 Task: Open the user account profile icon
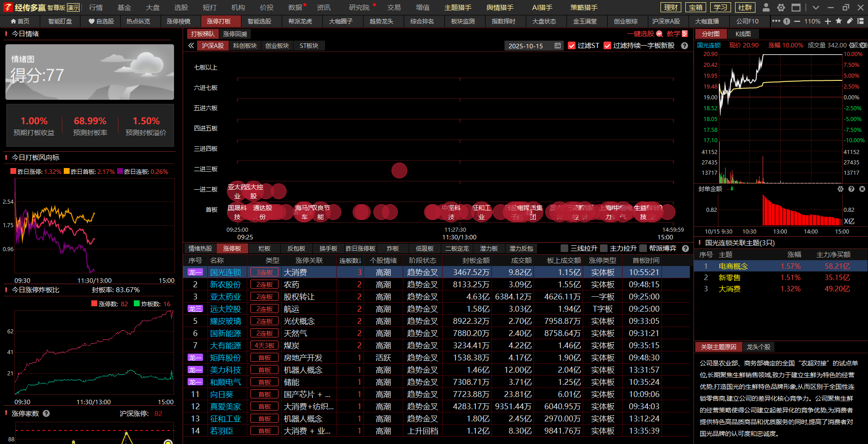pos(766,8)
